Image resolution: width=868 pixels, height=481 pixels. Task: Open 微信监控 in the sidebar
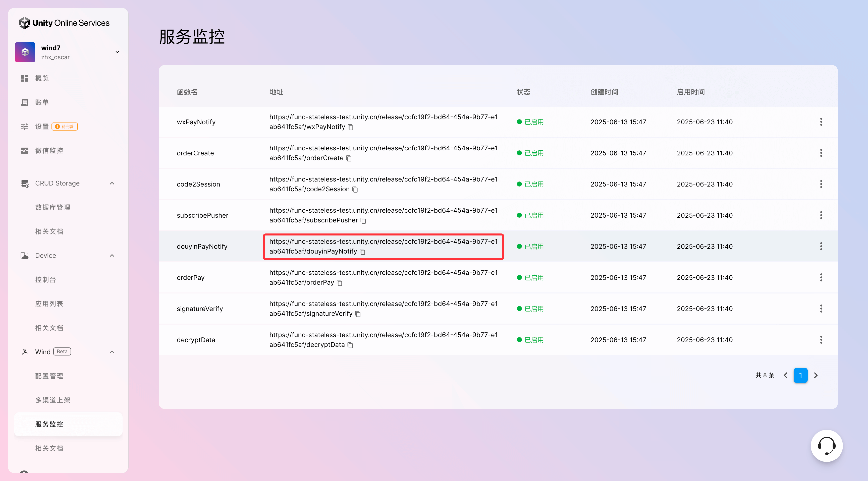pyautogui.click(x=49, y=151)
